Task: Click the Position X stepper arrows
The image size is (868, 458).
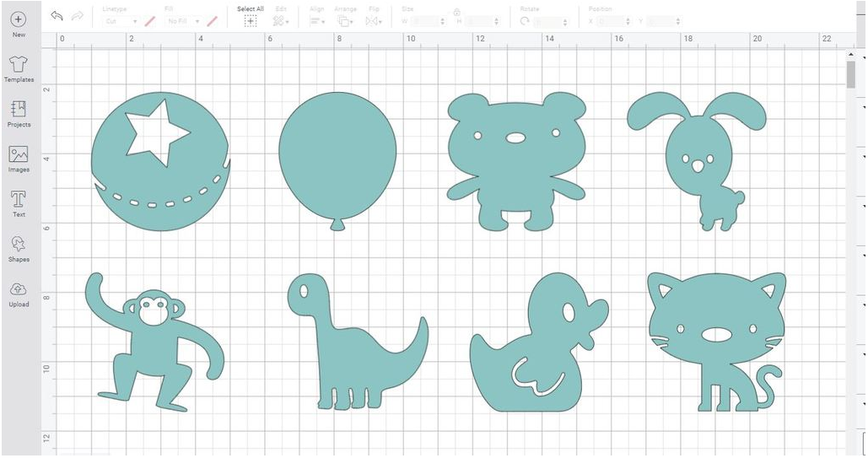Action: point(628,21)
